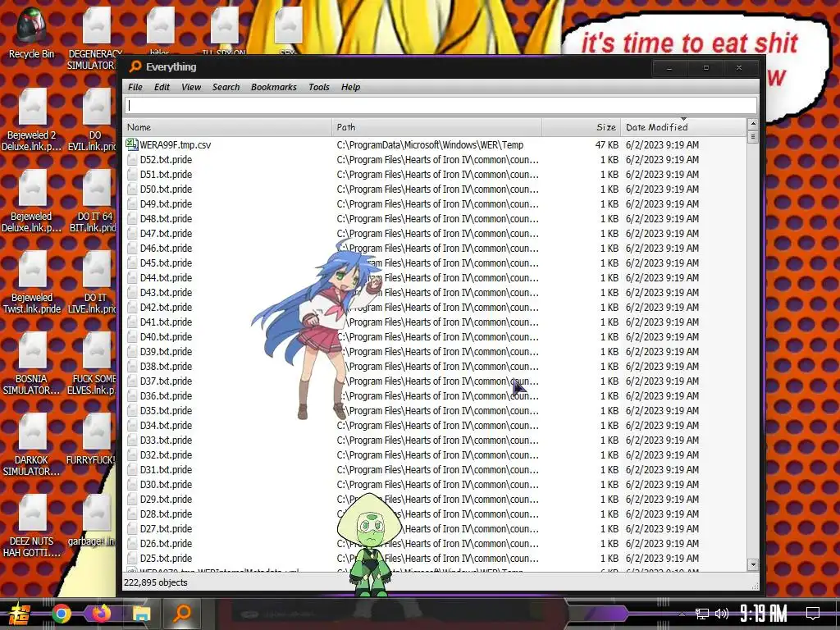Open DO IT 64 BIT.lnk desktop icon
The width and height of the screenshot is (840, 630).
[x=94, y=201]
